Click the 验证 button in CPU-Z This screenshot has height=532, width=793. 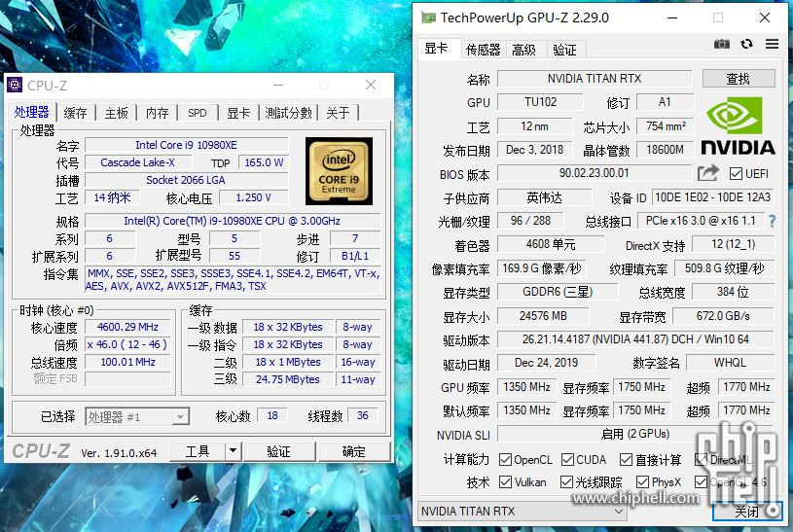(x=278, y=451)
